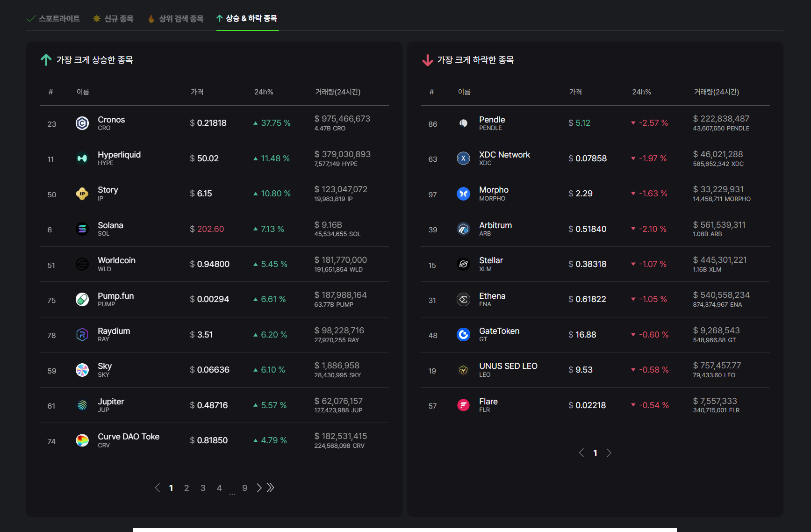The width and height of the screenshot is (811, 532).
Task: Click Jupiter price $ 0.48716
Action: [x=208, y=405]
